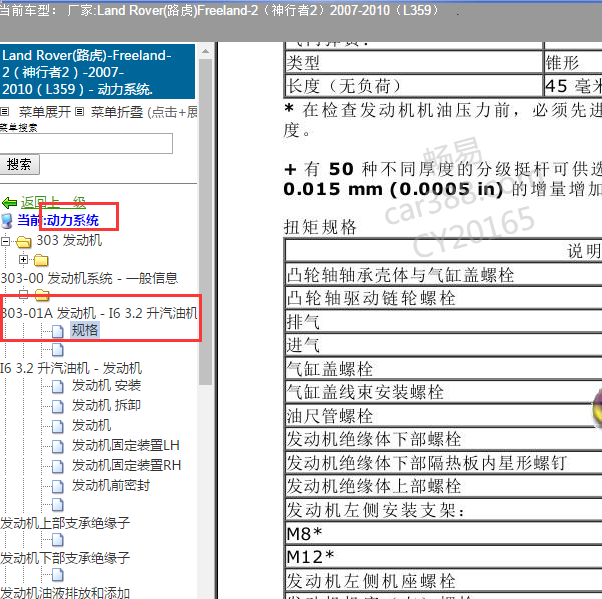Click page icon above 发动机上部支承绝缘子
Screen dimensions: 602x599
[x=58, y=505]
